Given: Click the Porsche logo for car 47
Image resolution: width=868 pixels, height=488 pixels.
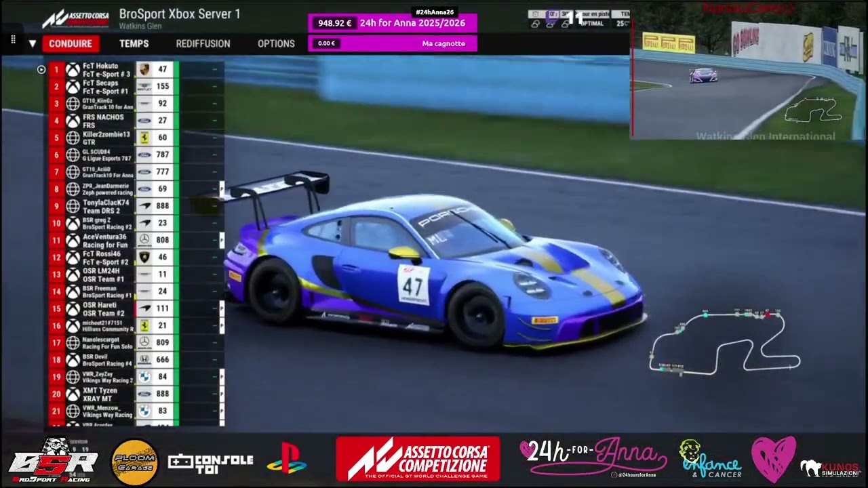Looking at the screenshot, I should pyautogui.click(x=144, y=70).
